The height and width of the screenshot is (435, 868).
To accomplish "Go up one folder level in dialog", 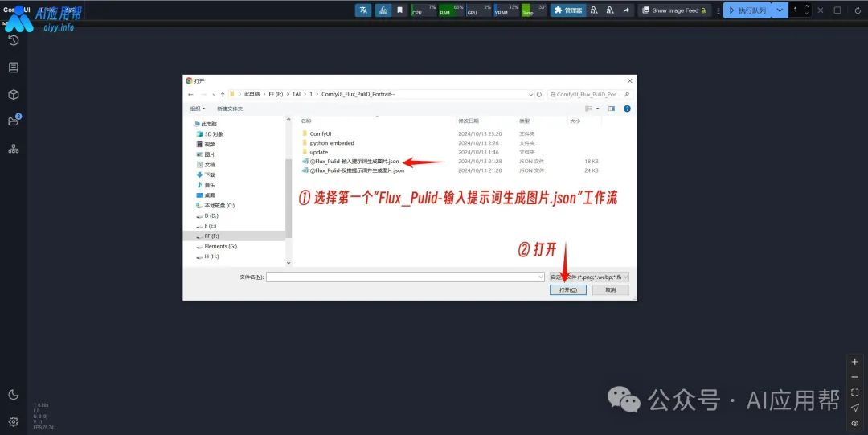I will 223,95.
